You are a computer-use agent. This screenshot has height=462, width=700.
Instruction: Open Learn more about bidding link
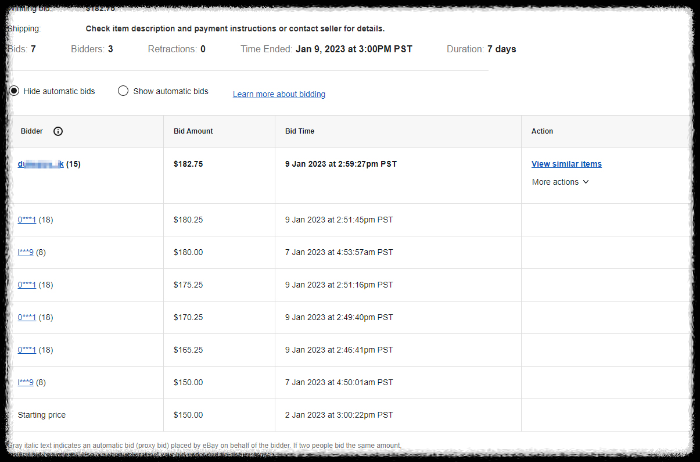(x=279, y=94)
